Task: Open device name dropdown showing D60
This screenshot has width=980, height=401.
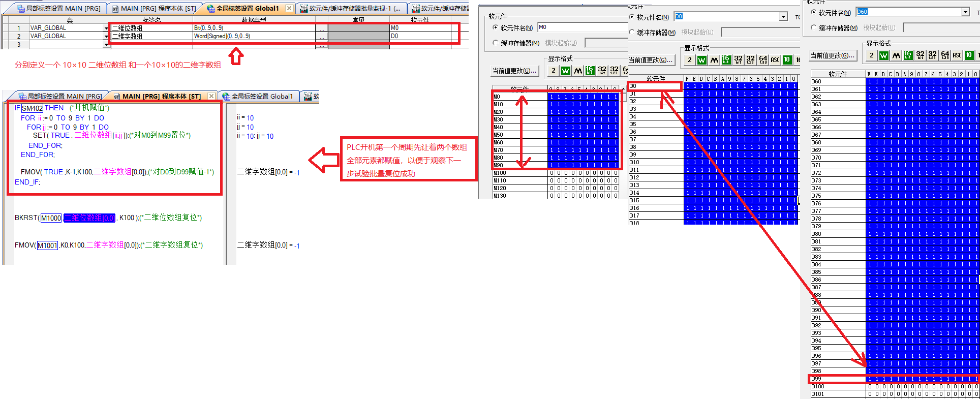Action: click(x=965, y=12)
